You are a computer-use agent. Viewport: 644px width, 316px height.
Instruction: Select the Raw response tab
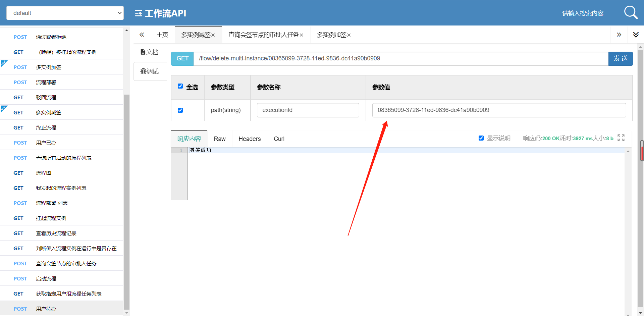point(220,139)
